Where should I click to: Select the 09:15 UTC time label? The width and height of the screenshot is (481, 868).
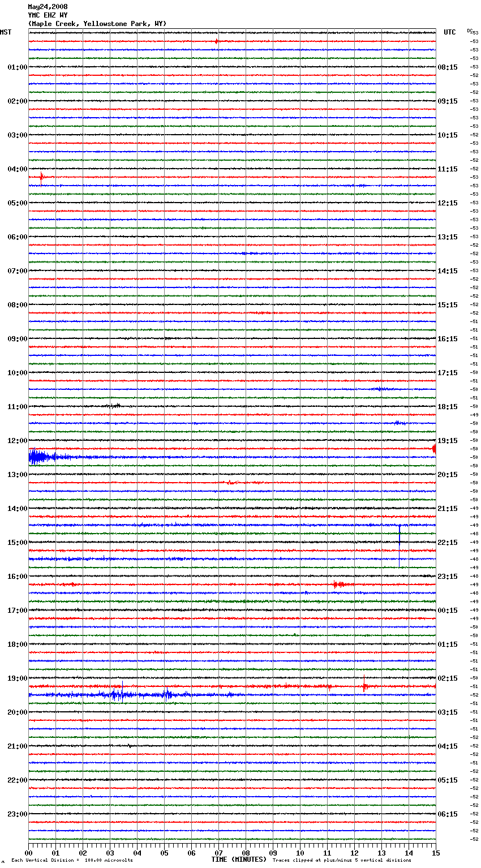click(448, 101)
